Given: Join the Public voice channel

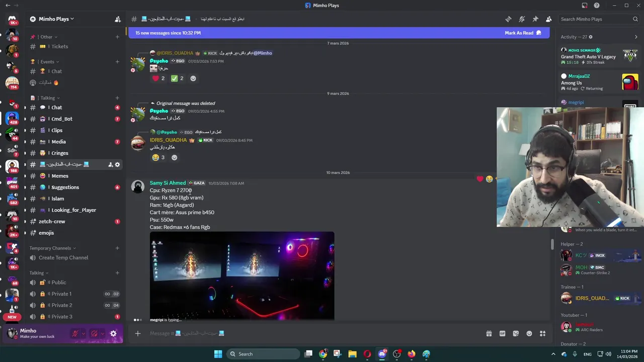Looking at the screenshot, I should coord(75,283).
